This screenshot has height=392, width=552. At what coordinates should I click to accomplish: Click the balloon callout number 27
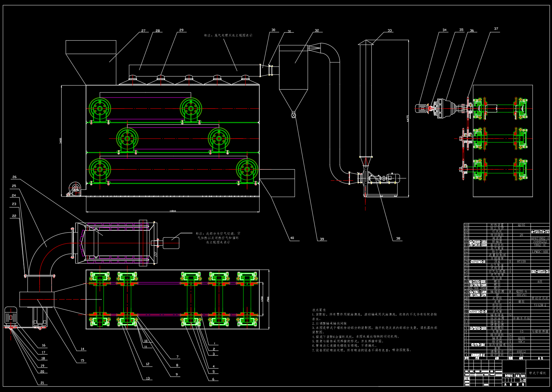[x=143, y=31]
